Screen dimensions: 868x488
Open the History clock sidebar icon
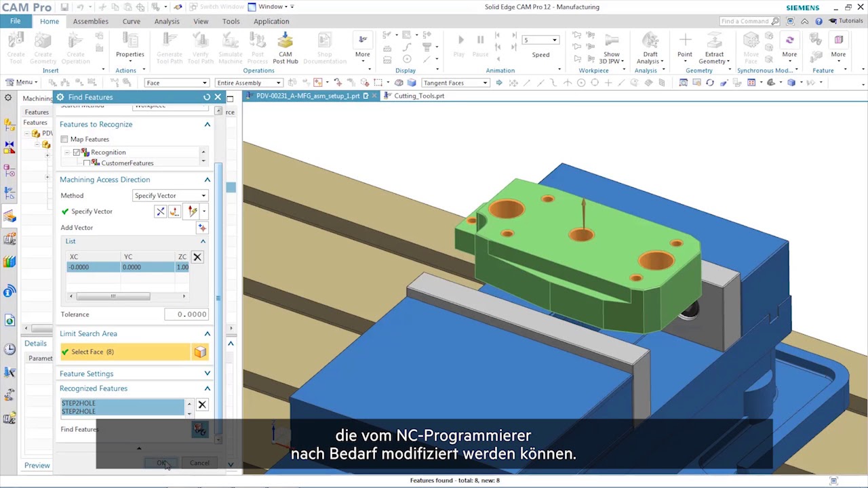(x=9, y=349)
